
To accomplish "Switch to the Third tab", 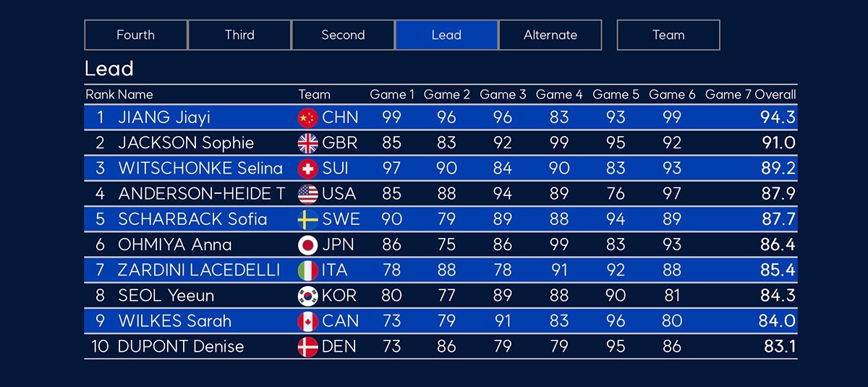I will click(x=239, y=35).
